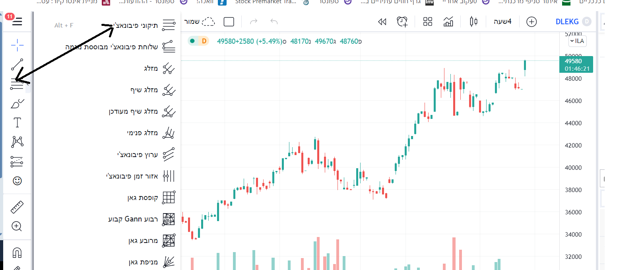Open the emoji icons tool

[17, 181]
